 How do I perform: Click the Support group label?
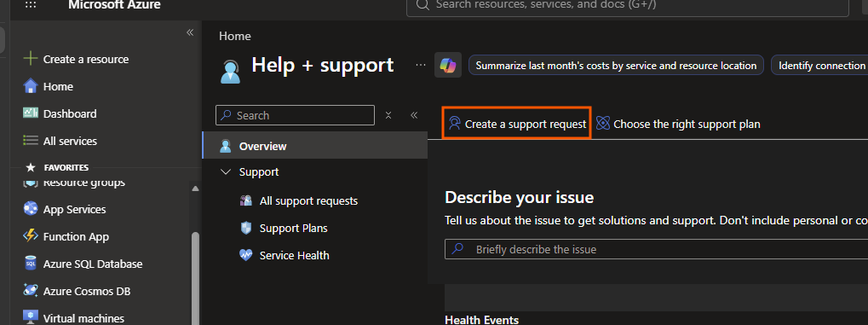(x=258, y=172)
